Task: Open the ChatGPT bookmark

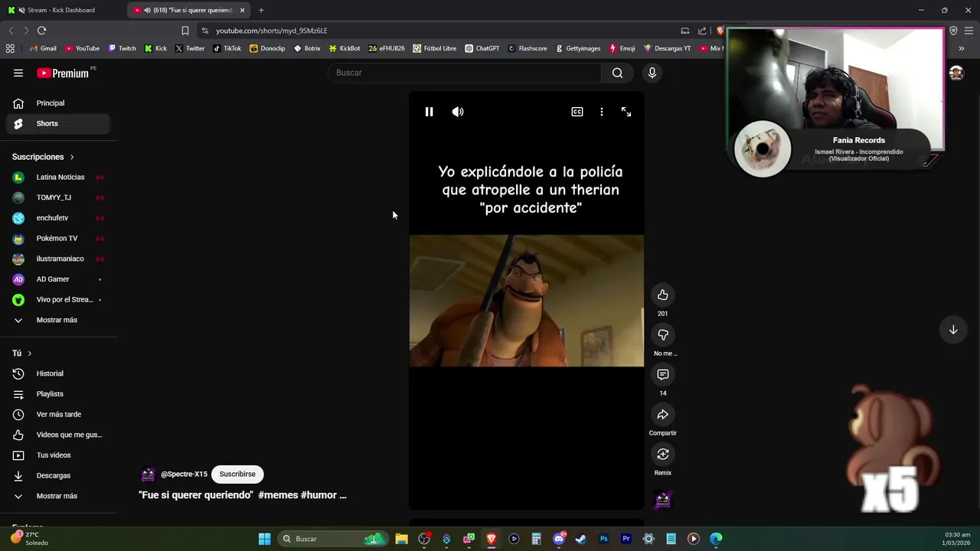Action: (482, 48)
